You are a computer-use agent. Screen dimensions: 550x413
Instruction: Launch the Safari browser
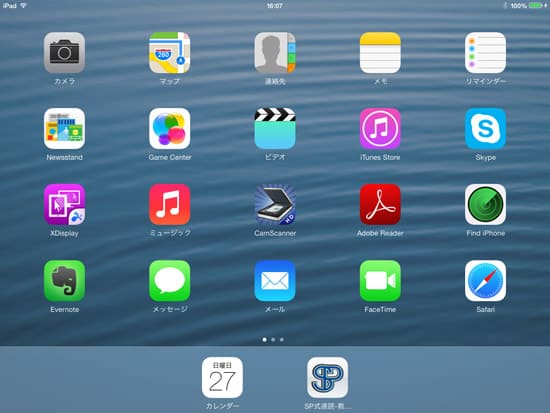(485, 280)
